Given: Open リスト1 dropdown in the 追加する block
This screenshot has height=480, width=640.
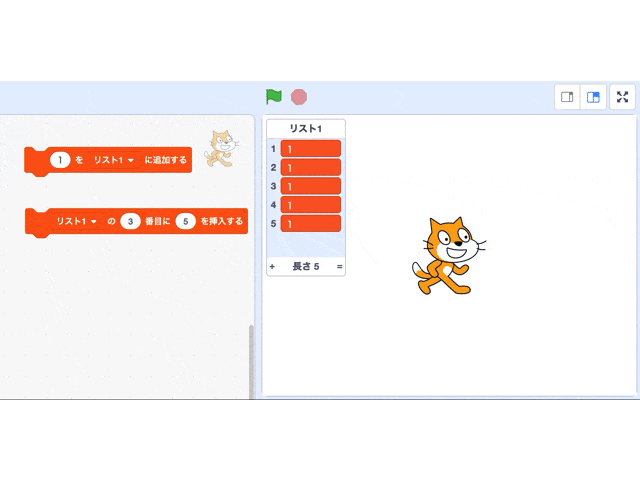Looking at the screenshot, I should (113, 160).
